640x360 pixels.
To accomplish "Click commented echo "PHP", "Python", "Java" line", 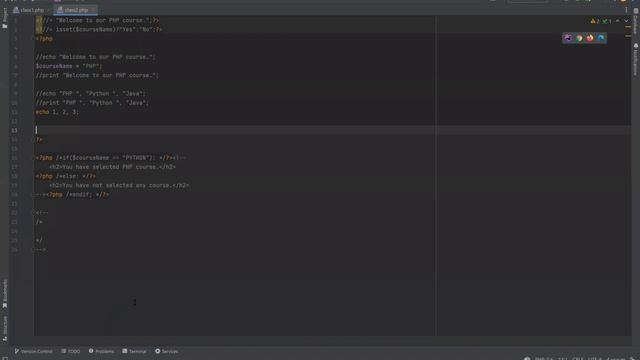I will 90,93.
